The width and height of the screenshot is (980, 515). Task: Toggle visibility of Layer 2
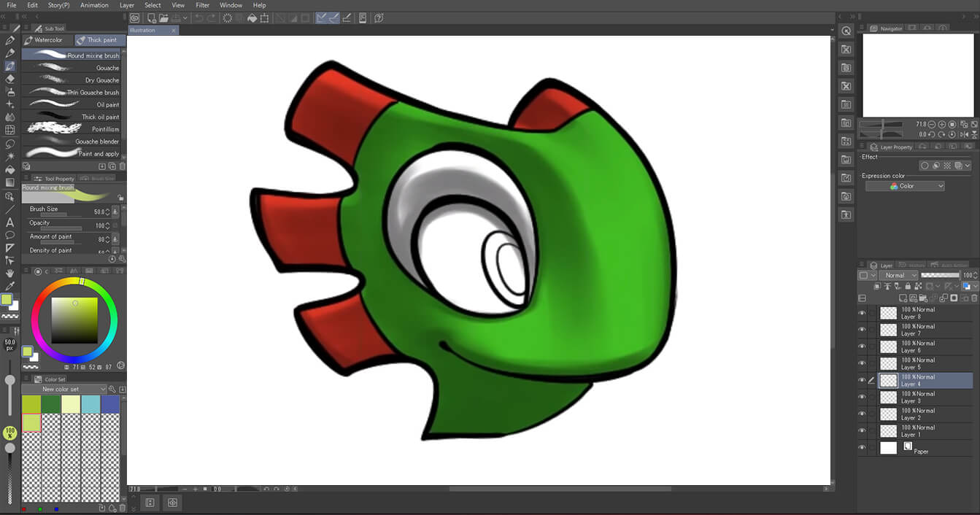point(862,414)
